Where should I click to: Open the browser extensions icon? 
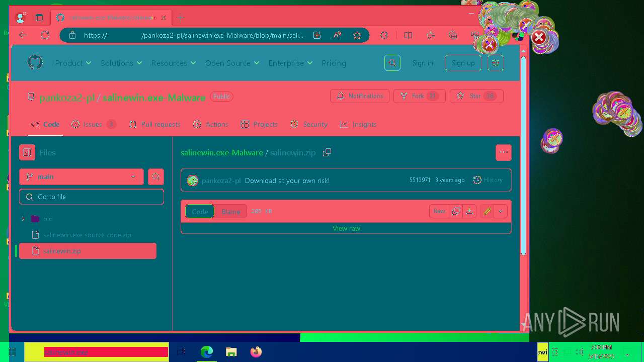click(x=384, y=35)
